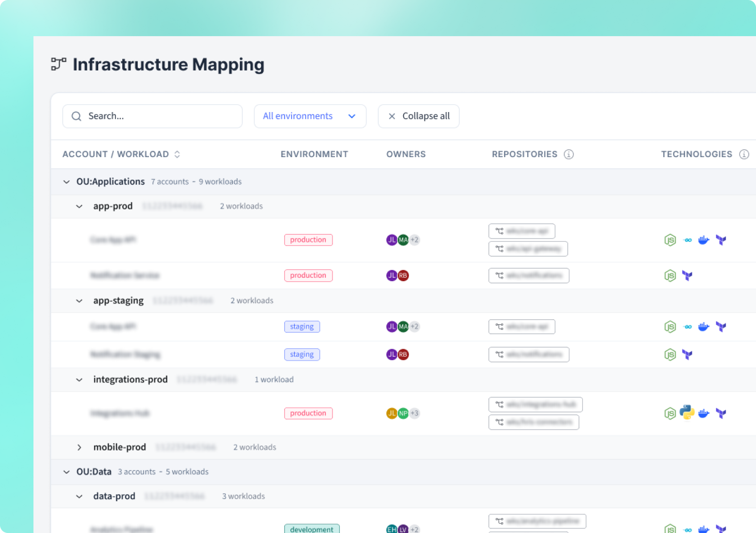This screenshot has height=533, width=756.
Task: Click infinity-loop icon in app-staging row
Action: [x=688, y=327]
